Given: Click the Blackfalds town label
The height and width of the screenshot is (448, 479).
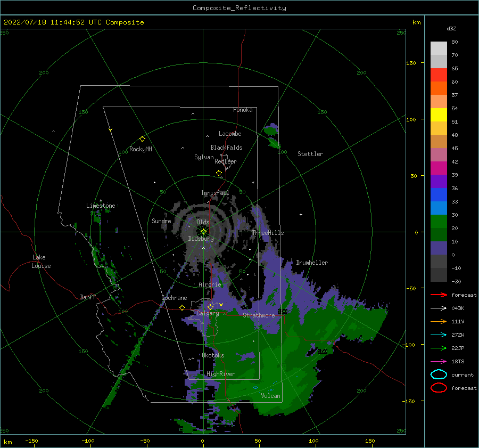Looking at the screenshot, I should (x=226, y=148).
